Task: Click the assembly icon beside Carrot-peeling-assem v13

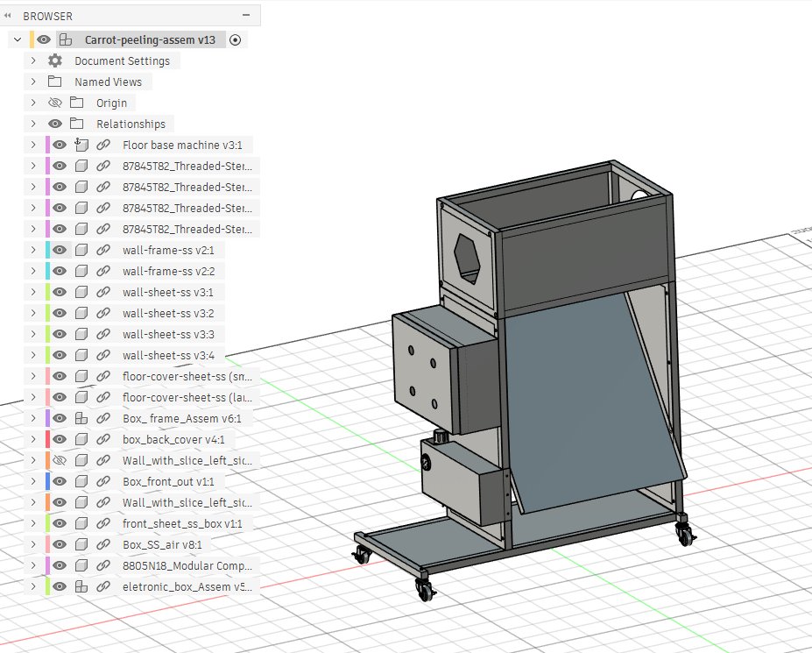Action: pyautogui.click(x=66, y=39)
